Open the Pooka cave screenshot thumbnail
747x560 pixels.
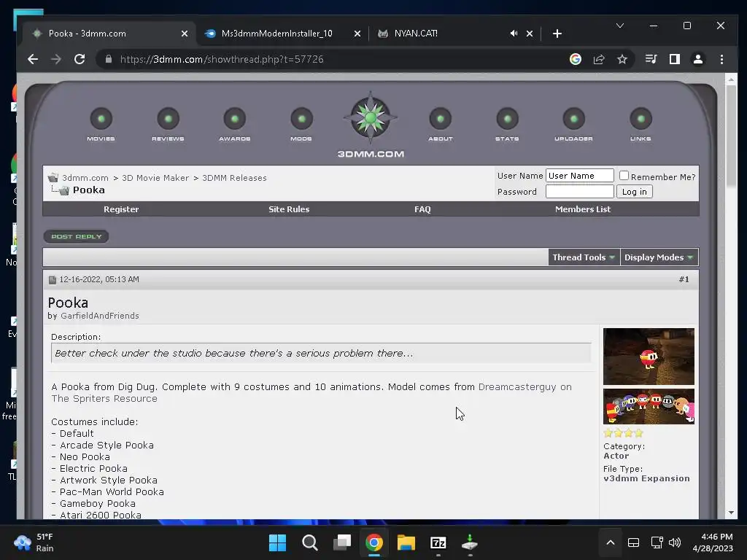click(649, 356)
